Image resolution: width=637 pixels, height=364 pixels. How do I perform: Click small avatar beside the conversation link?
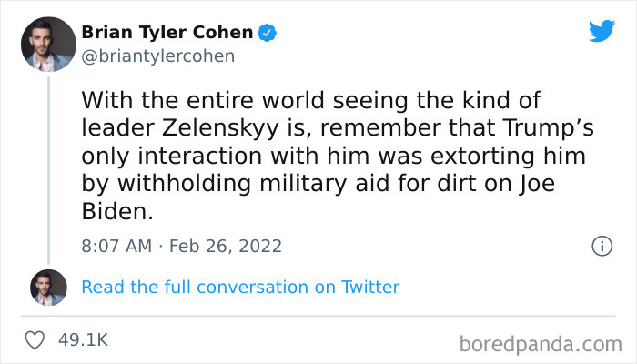(x=48, y=287)
